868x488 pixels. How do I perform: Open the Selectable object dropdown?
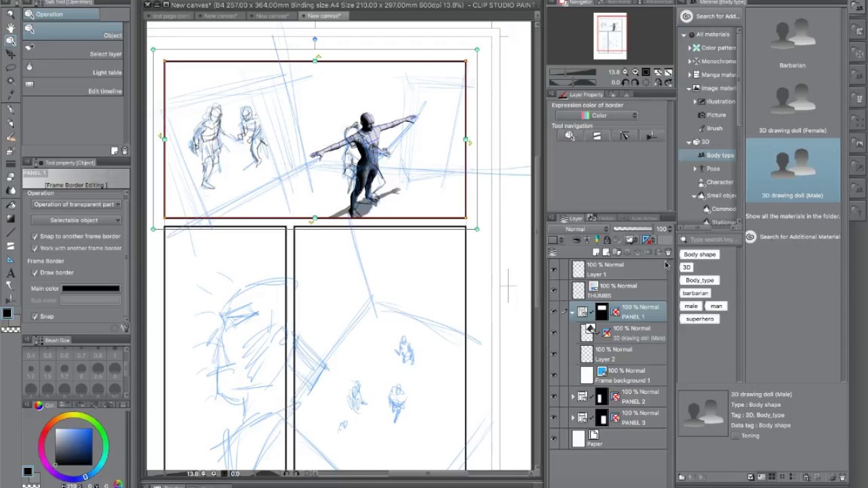coord(77,220)
